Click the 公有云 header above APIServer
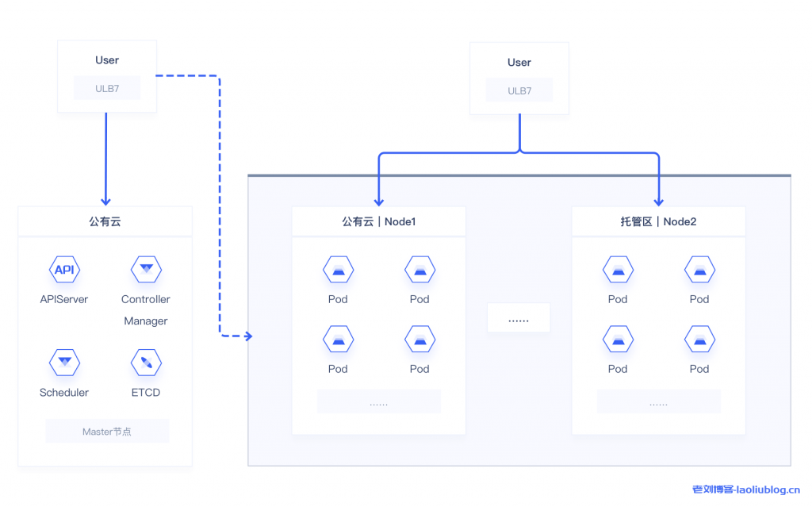The image size is (812, 507). (x=105, y=221)
